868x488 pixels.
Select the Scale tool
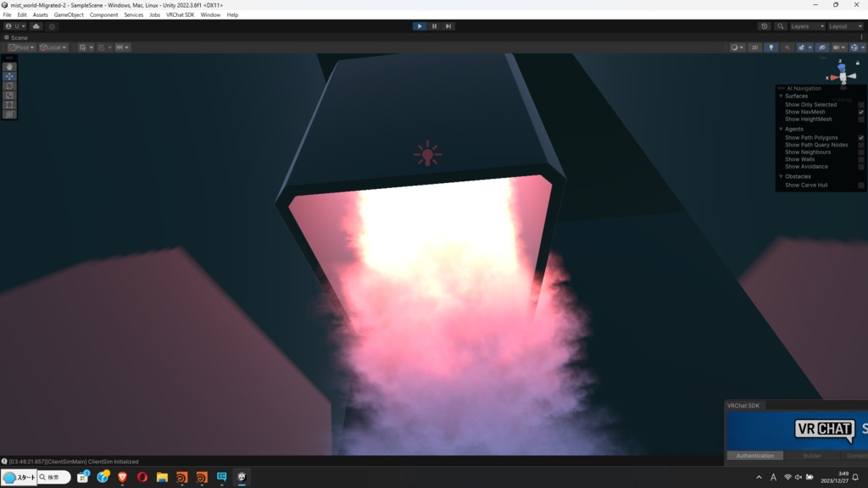9,95
